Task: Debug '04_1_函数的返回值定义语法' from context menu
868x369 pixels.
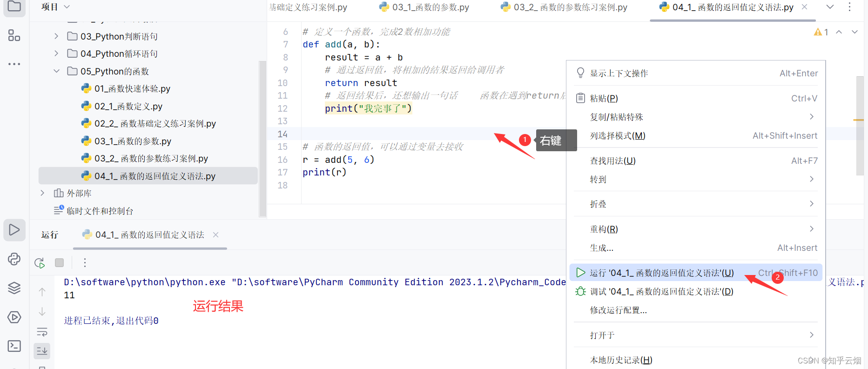Action: coord(696,292)
